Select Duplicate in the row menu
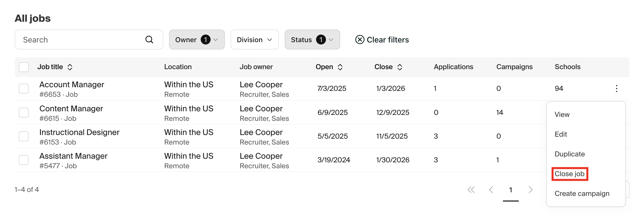Viewport: 644px width, 216px height. pyautogui.click(x=570, y=154)
